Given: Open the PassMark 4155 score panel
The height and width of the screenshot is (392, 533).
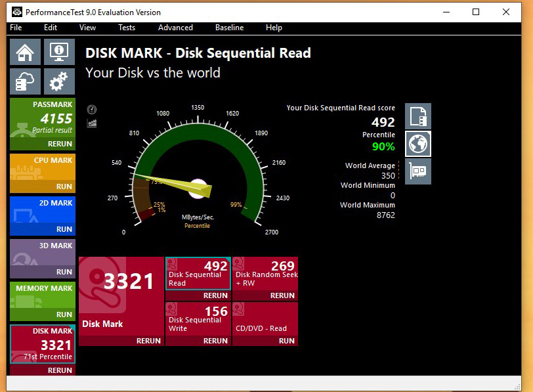Looking at the screenshot, I should tap(43, 118).
